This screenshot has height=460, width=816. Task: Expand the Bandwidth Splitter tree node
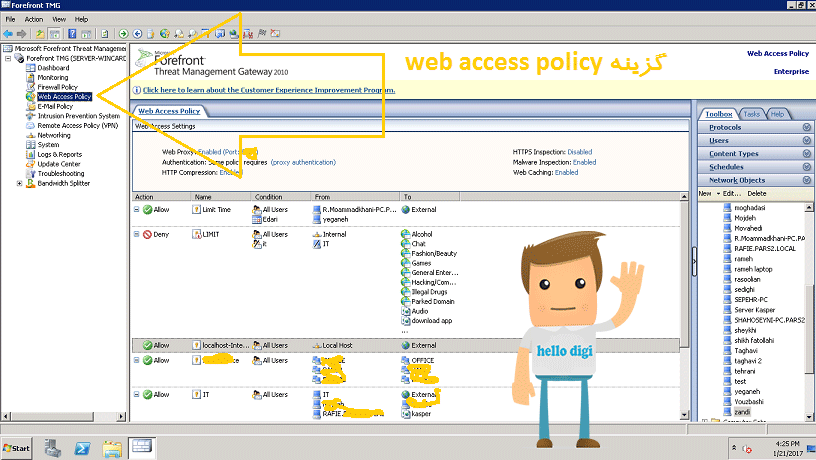19,183
